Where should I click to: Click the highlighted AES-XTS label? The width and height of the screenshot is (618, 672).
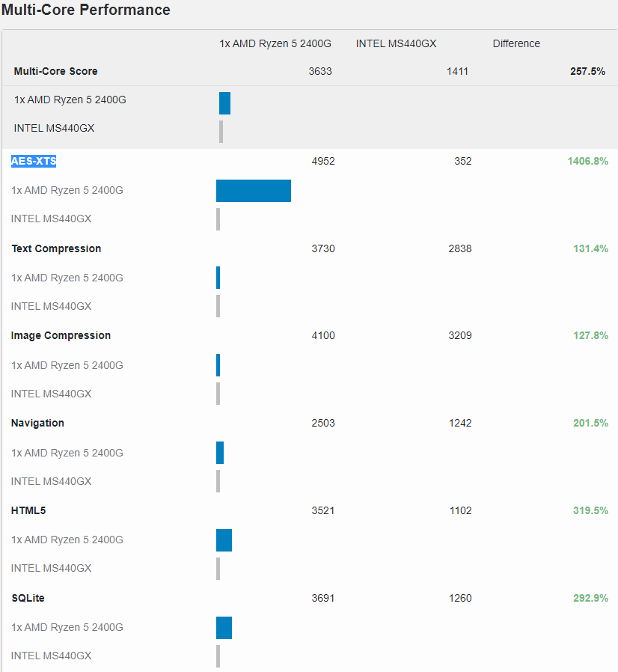[x=34, y=161]
